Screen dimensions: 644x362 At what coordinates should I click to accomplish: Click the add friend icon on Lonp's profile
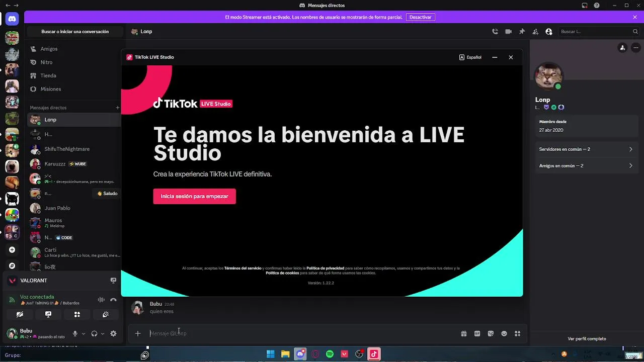tap(622, 48)
